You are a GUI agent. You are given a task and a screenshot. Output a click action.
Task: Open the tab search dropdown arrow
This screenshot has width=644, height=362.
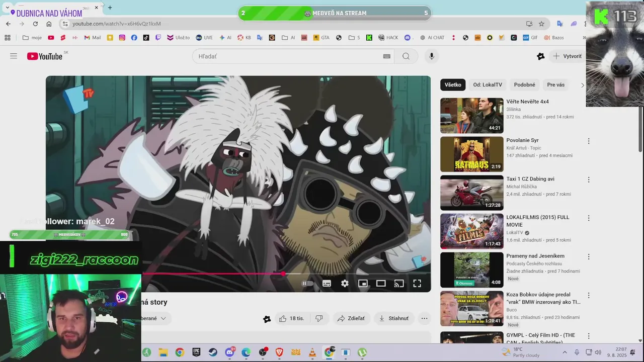7,8
